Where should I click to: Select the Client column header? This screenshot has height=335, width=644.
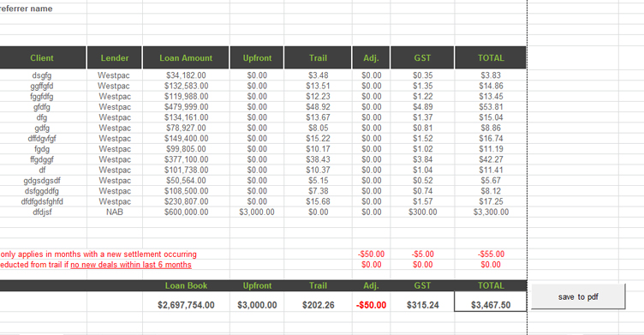42,58
